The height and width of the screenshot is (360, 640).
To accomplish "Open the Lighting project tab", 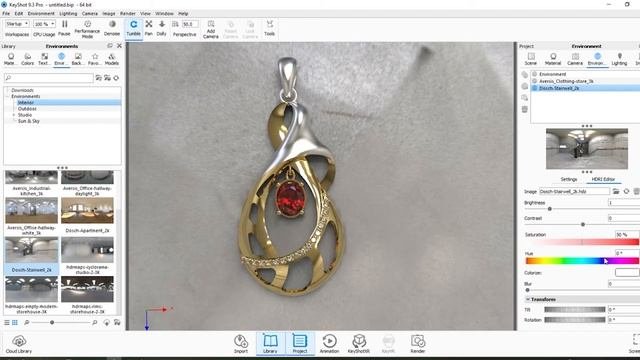I will click(619, 59).
